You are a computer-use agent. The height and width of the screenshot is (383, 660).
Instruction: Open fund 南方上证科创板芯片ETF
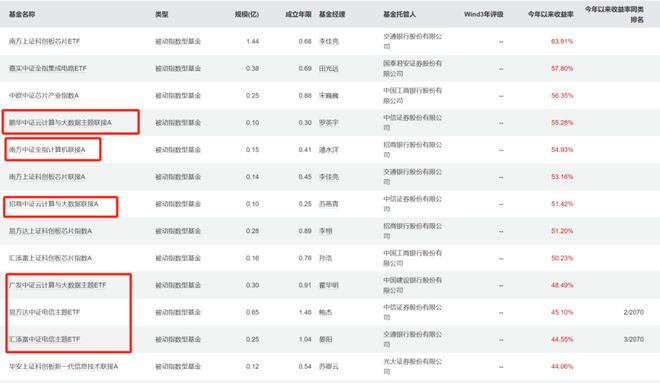coord(44,41)
